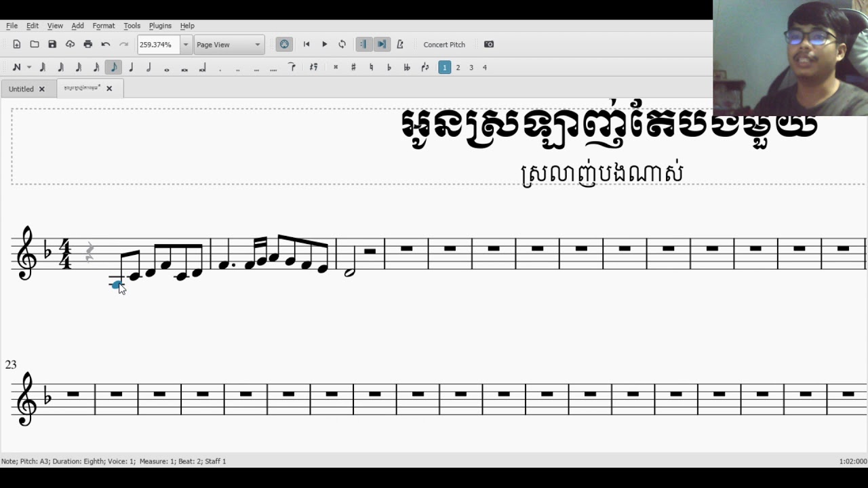868x488 pixels.
Task: Switch to voice 3
Action: click(471, 68)
